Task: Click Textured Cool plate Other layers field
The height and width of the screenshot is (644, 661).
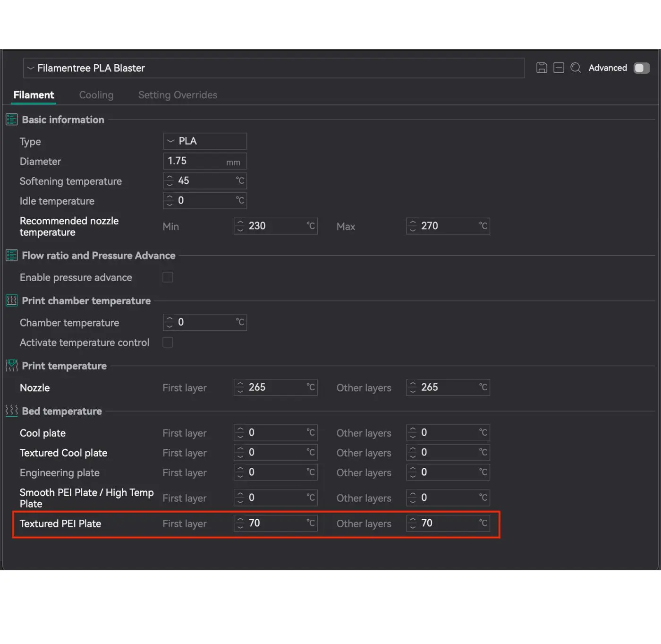Action: (448, 453)
